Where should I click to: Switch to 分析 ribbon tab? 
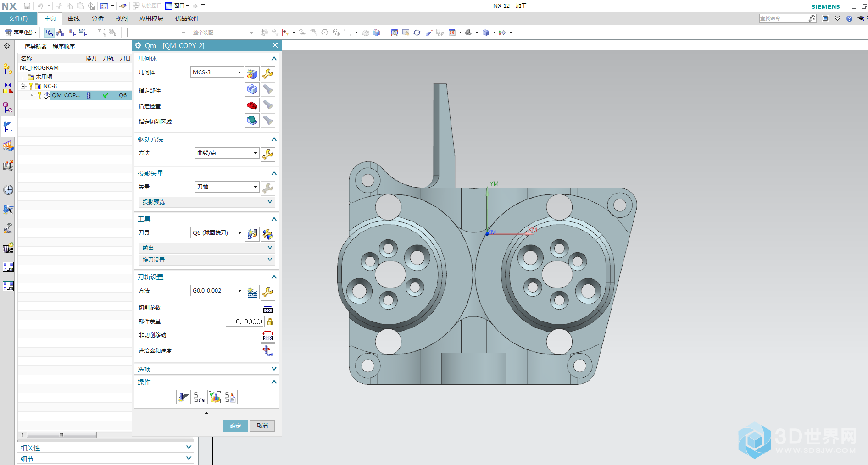click(98, 18)
